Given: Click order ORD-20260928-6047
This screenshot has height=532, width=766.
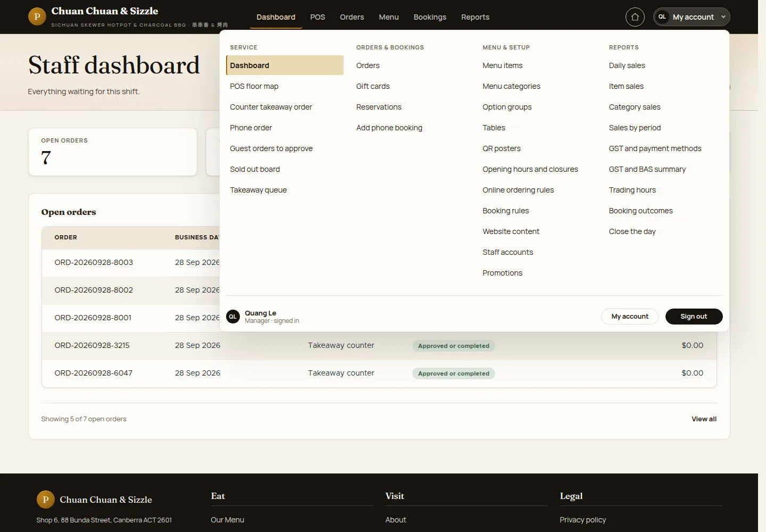Looking at the screenshot, I should pyautogui.click(x=93, y=373).
